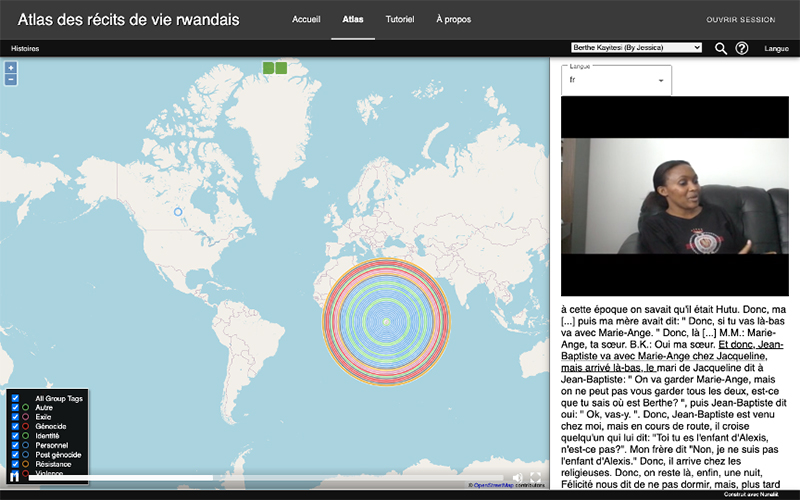The height and width of the screenshot is (500, 800).
Task: Click the left green square map marker
Action: click(268, 67)
